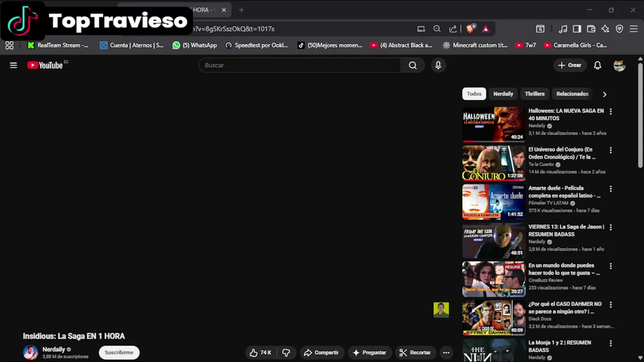Click the install app icon in address bar
644x362 pixels.
coord(421,29)
